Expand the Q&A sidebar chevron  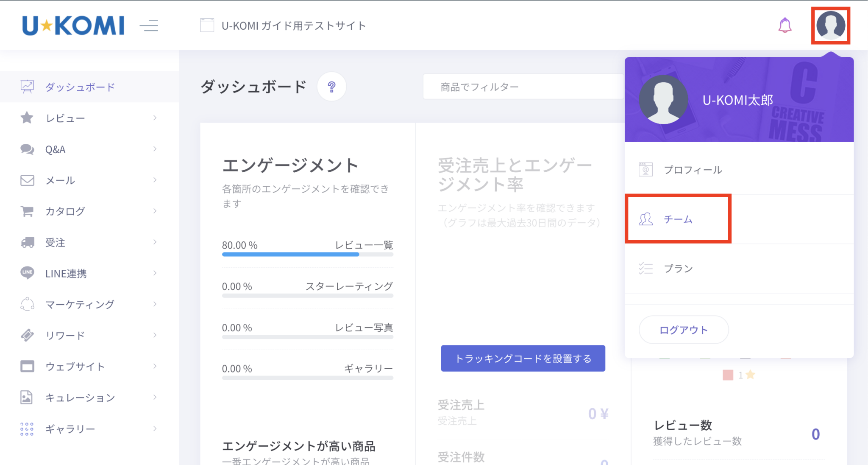pyautogui.click(x=155, y=149)
